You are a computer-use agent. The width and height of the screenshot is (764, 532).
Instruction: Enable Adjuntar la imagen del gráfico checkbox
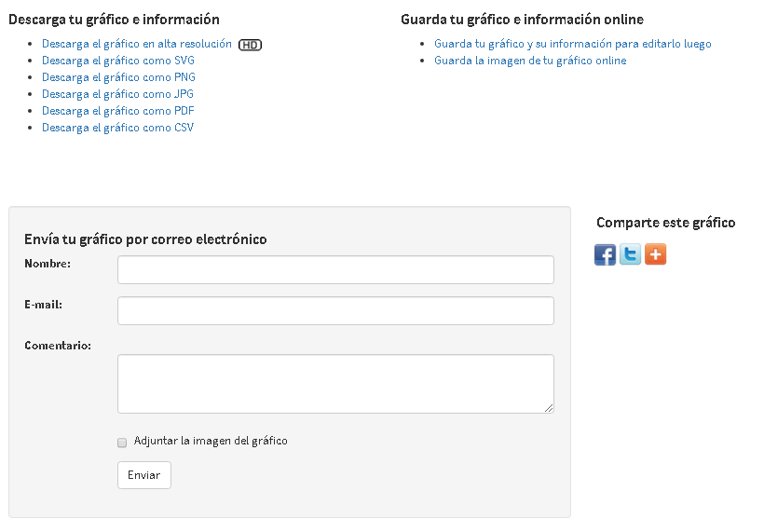click(x=122, y=443)
